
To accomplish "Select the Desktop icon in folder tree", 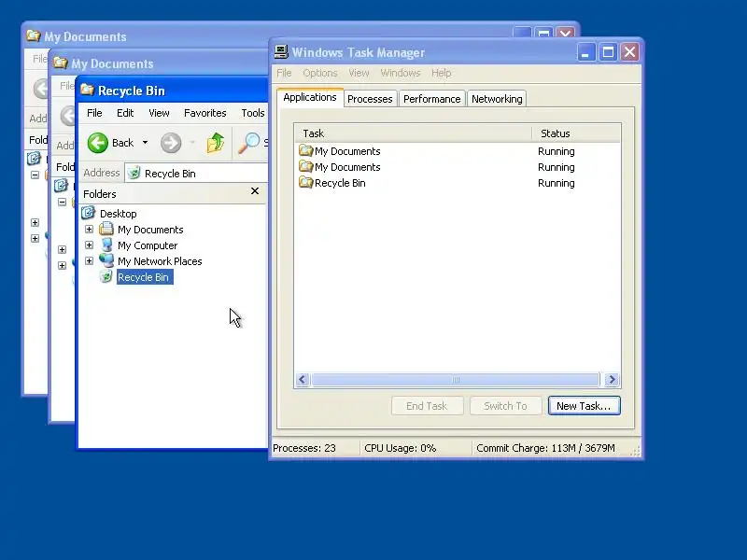I will (88, 213).
